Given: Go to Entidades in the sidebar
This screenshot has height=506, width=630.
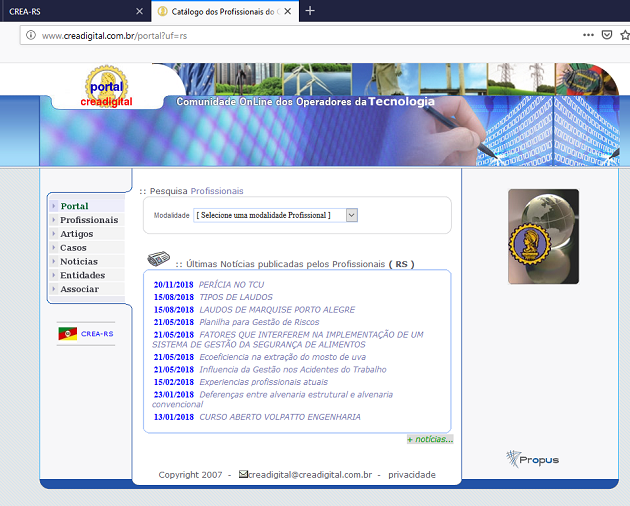Looking at the screenshot, I should pyautogui.click(x=82, y=275).
